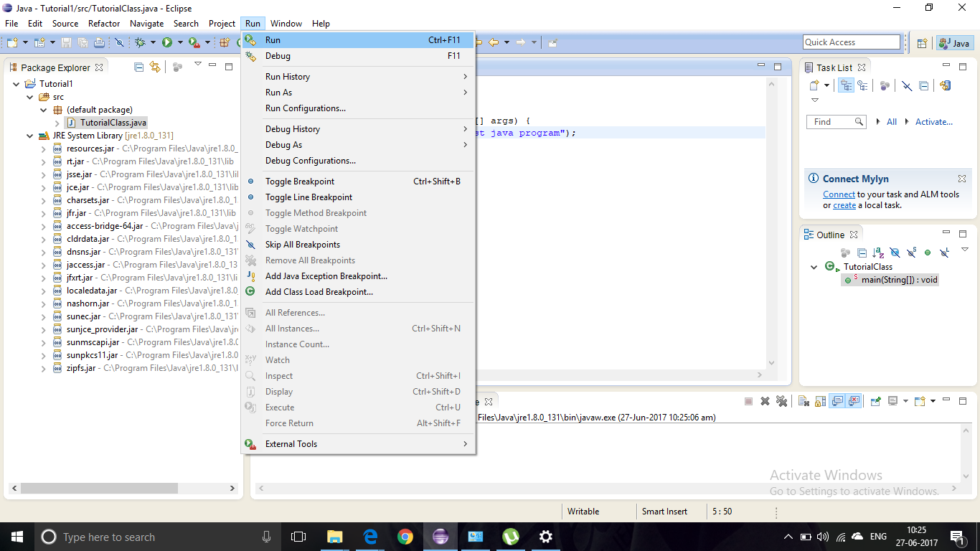The width and height of the screenshot is (980, 551).
Task: Collapse the src folder node
Action: (30, 97)
